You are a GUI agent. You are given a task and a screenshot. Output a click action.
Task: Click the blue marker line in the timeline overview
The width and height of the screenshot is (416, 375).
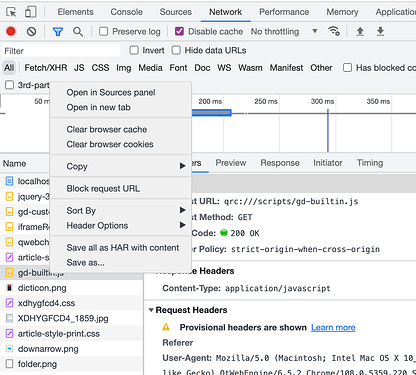pos(328,130)
